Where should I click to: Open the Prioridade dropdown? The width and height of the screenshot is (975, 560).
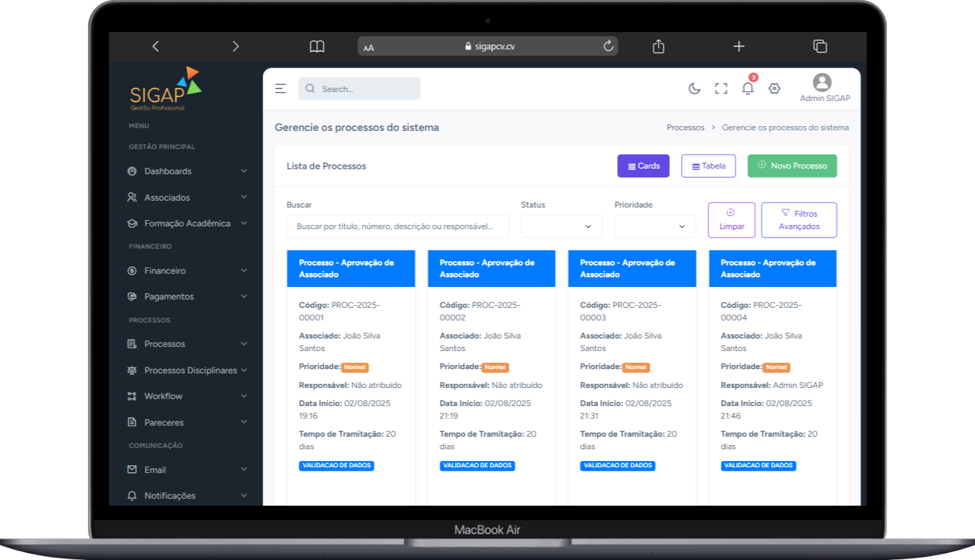pyautogui.click(x=655, y=226)
